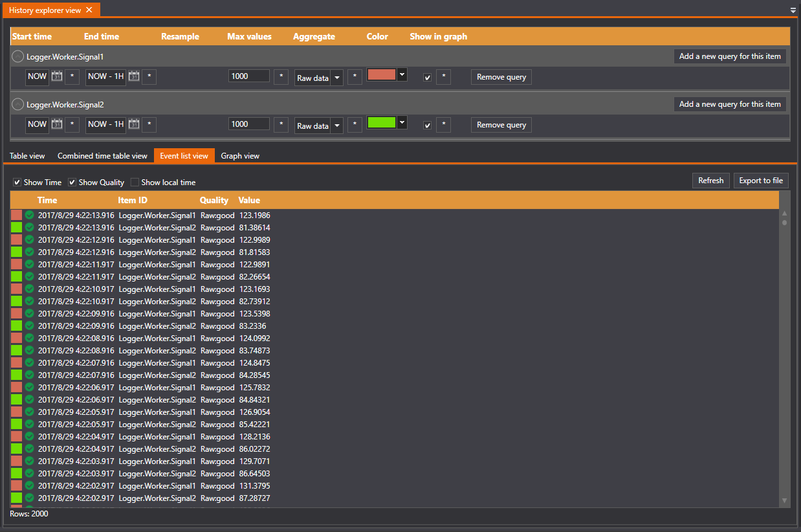
Task: Disable the Show Quality checkbox
Action: [x=72, y=183]
